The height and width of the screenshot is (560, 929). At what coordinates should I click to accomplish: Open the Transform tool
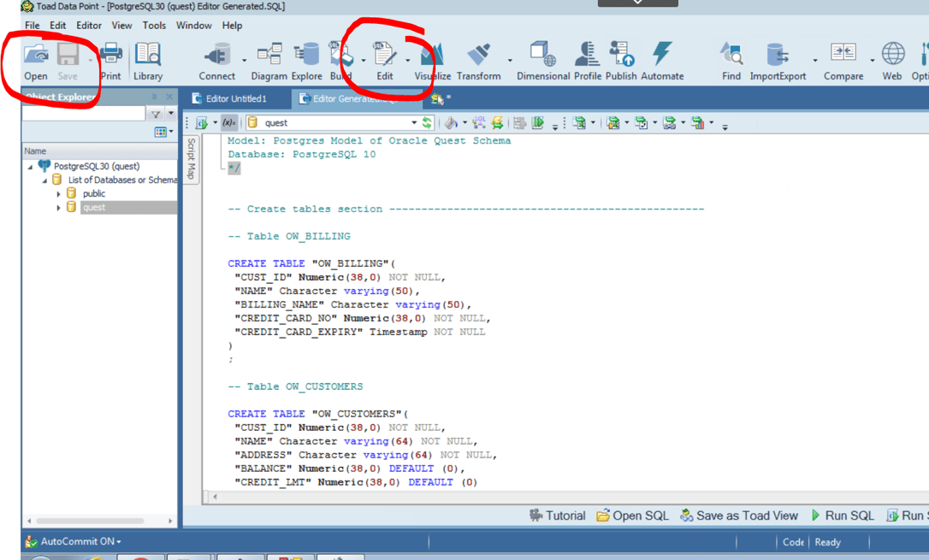pyautogui.click(x=479, y=62)
